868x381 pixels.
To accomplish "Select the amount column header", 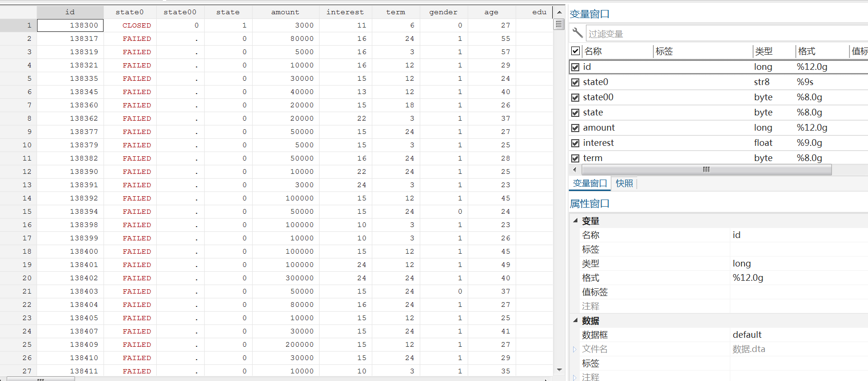I will (x=285, y=12).
